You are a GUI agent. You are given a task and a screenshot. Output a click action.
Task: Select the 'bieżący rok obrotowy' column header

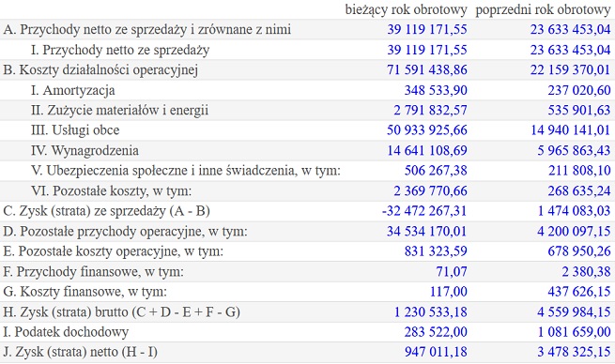(406, 9)
